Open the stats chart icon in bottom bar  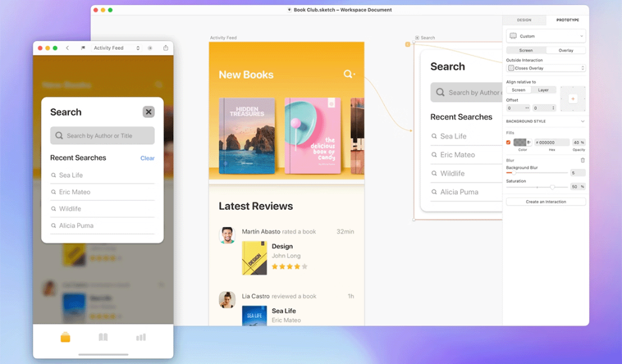click(141, 337)
